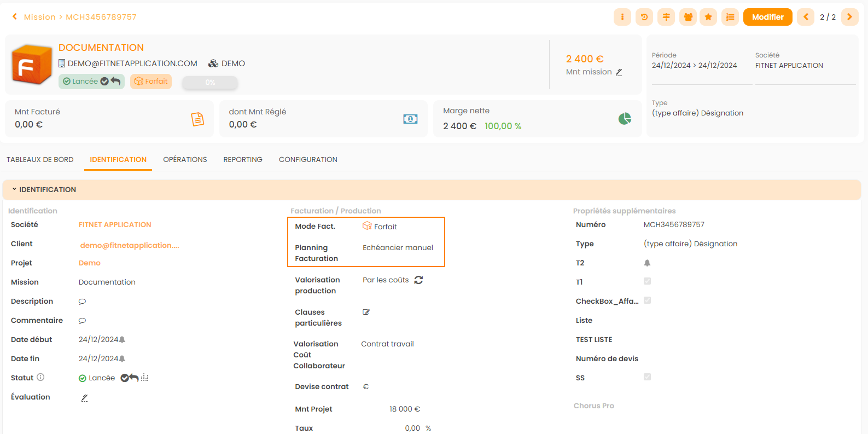The width and height of the screenshot is (868, 434).
Task: Click the list icon beside Modifier
Action: coord(730,17)
